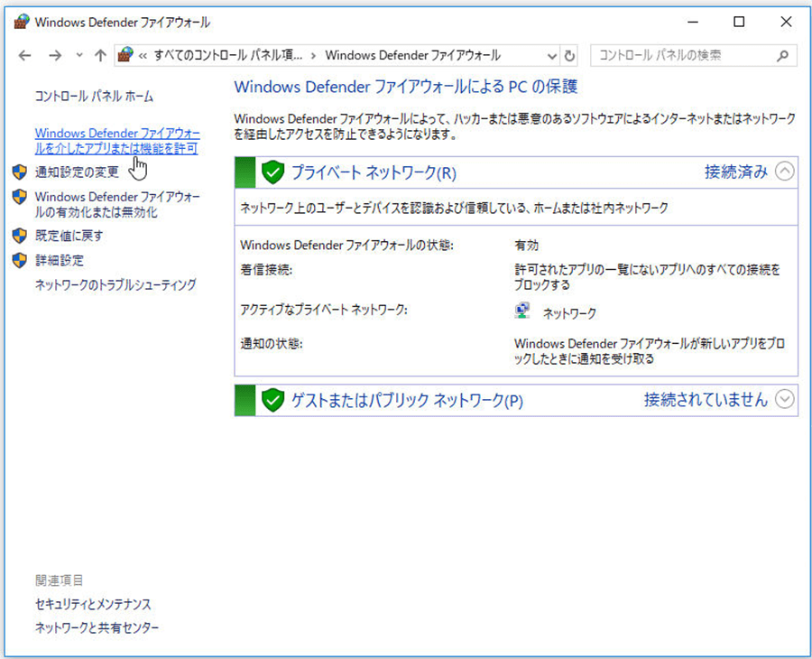Image resolution: width=812 pixels, height=659 pixels.
Task: Click the network computer icon beside ネットワーク
Action: [522, 311]
